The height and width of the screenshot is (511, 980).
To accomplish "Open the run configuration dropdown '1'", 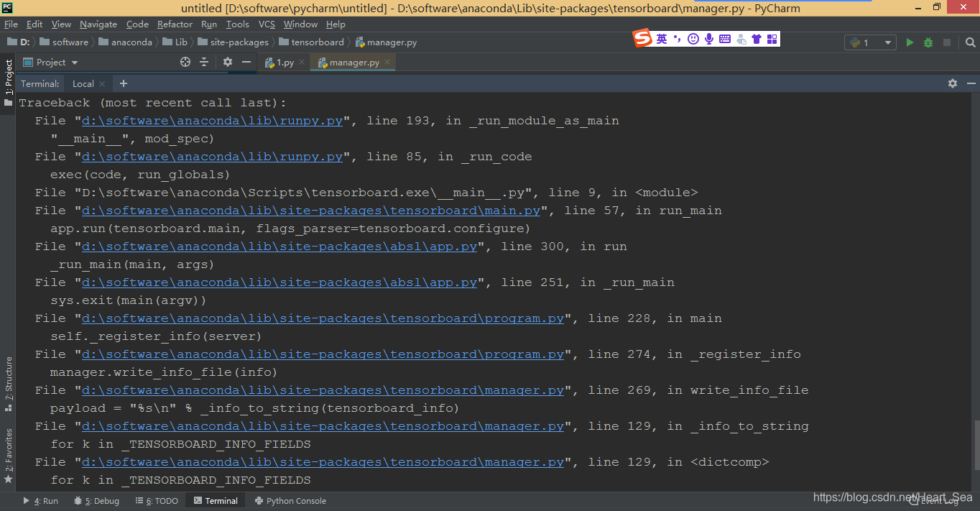I will (x=870, y=42).
